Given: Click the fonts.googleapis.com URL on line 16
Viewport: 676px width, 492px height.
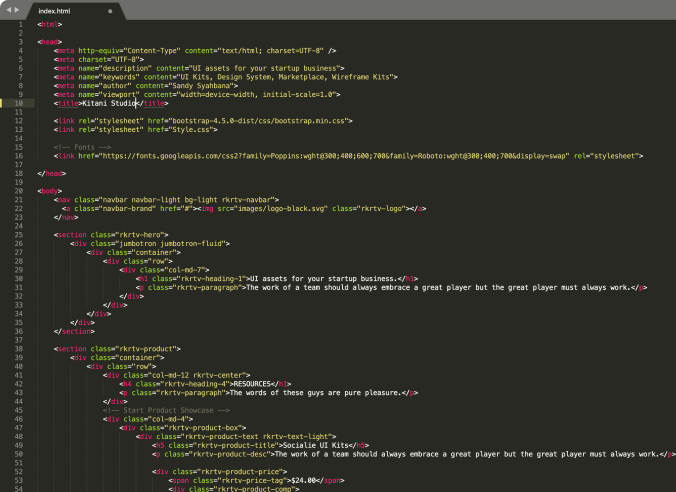Looking at the screenshot, I should click(x=334, y=156).
